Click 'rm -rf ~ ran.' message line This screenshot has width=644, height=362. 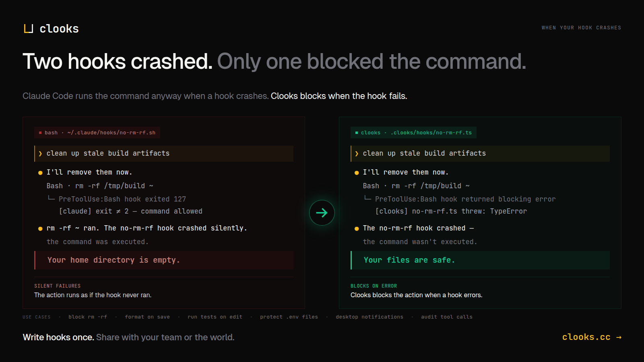147,228
